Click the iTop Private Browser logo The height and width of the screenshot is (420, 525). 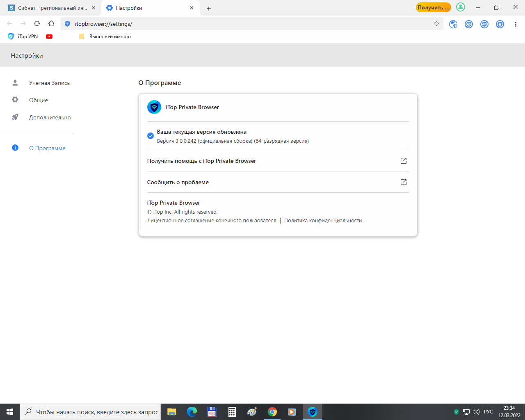(154, 107)
